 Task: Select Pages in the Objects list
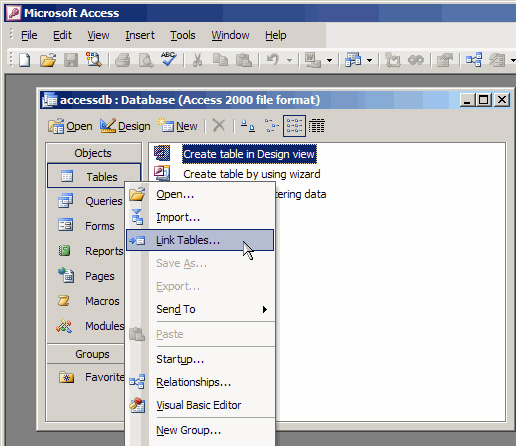point(86,276)
